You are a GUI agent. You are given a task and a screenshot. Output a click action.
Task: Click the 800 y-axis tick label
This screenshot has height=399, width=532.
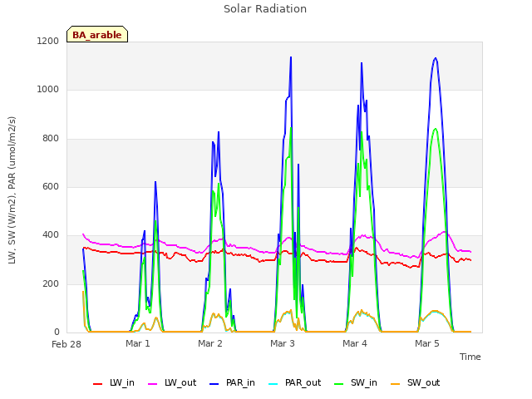tap(51, 139)
